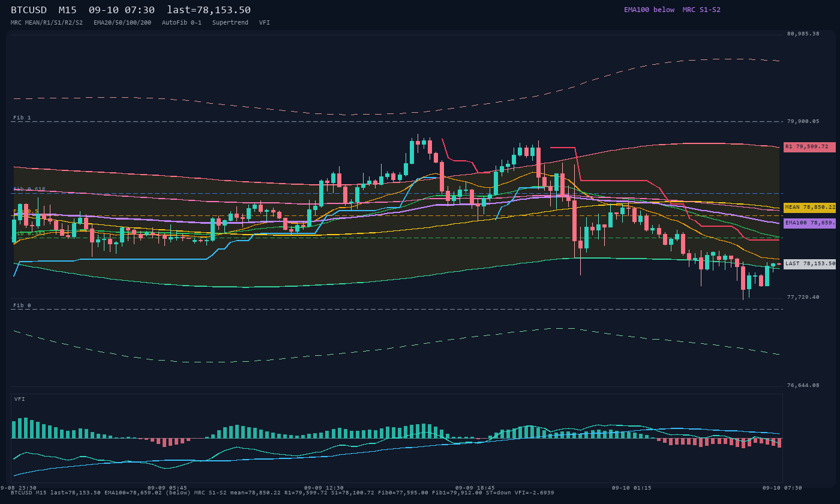
Task: Select the EMA100 78,659 price label
Action: 809,223
